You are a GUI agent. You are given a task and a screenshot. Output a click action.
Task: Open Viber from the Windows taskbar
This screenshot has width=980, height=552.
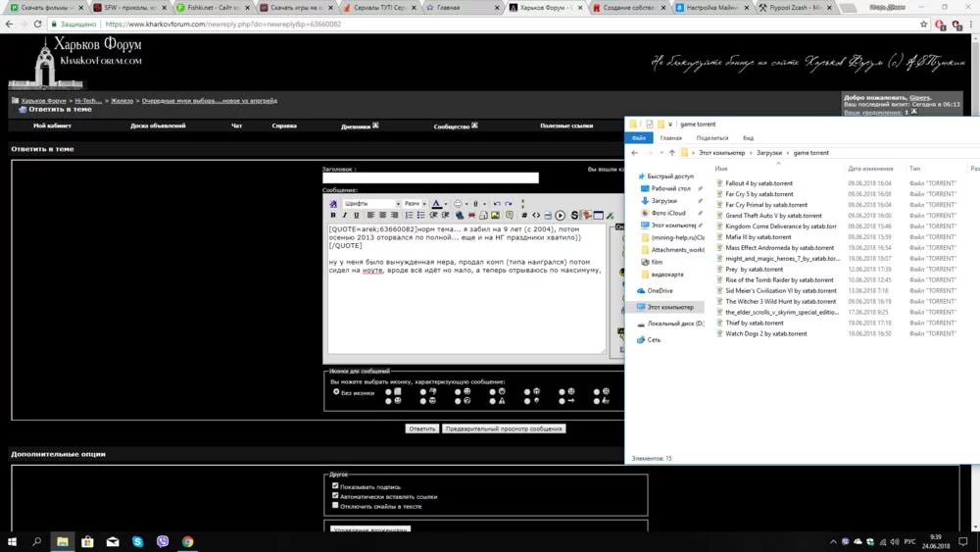(x=163, y=541)
